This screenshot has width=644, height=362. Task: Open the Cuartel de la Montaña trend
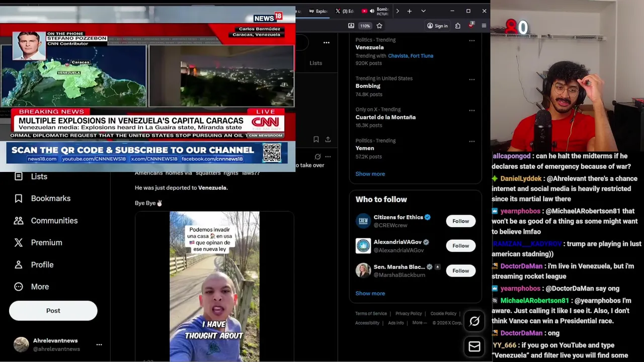(385, 117)
